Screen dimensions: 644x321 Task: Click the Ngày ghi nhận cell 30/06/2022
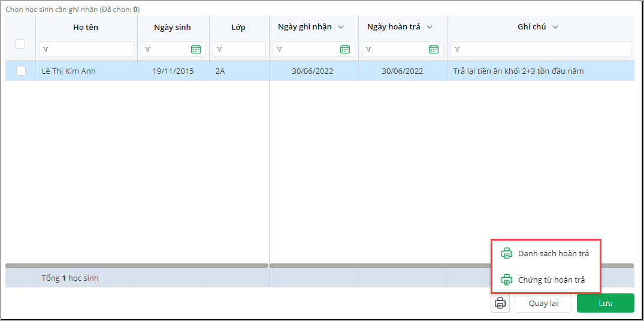313,71
